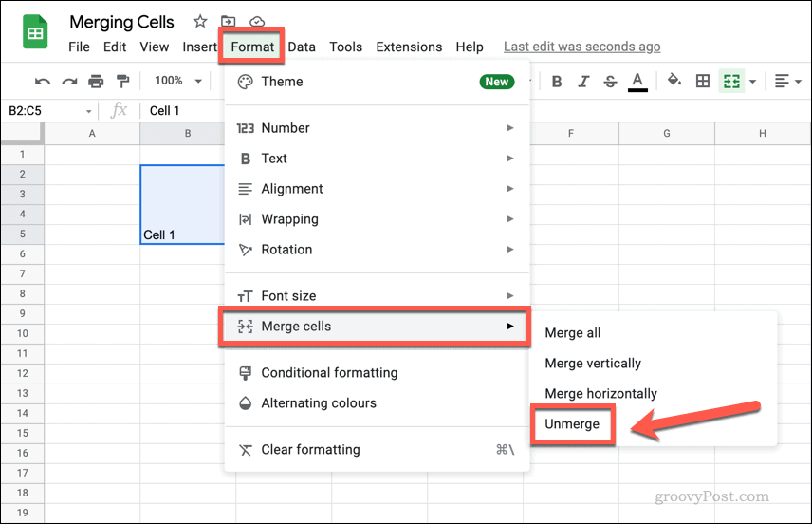Select row 10 header
This screenshot has width=812, height=524.
[22, 333]
